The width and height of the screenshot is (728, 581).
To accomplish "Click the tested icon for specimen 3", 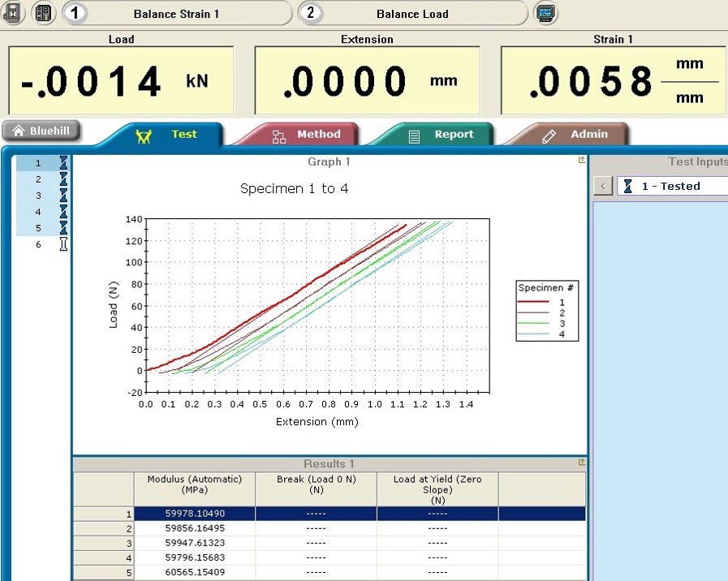I will click(x=63, y=196).
